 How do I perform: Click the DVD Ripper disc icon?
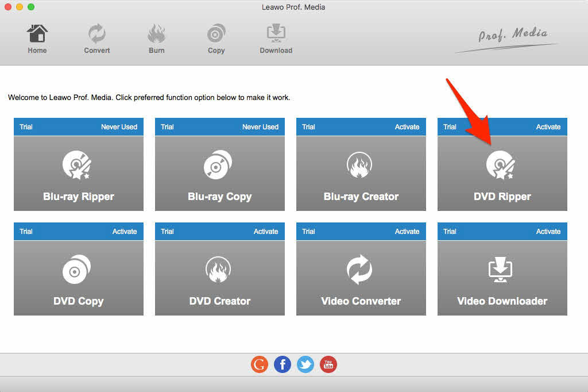(501, 165)
